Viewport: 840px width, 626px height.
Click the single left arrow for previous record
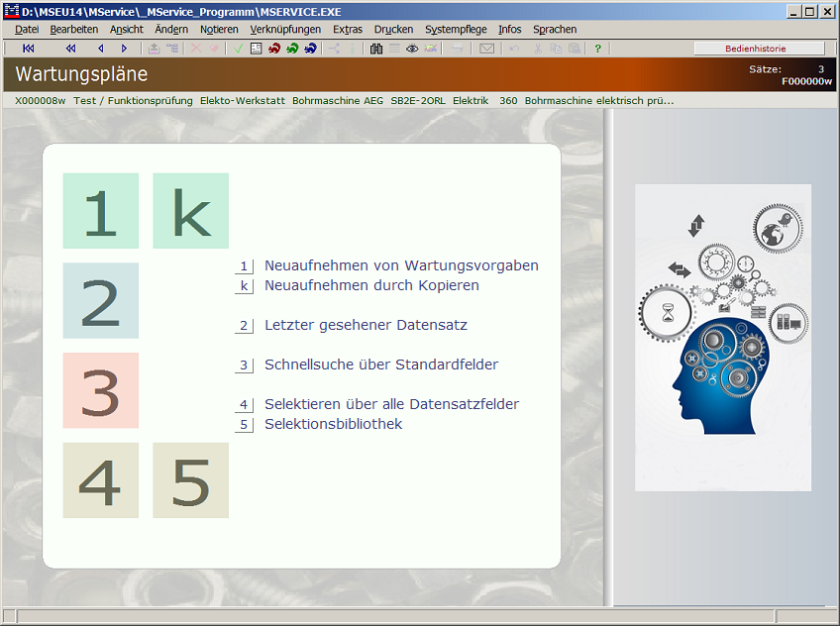100,49
